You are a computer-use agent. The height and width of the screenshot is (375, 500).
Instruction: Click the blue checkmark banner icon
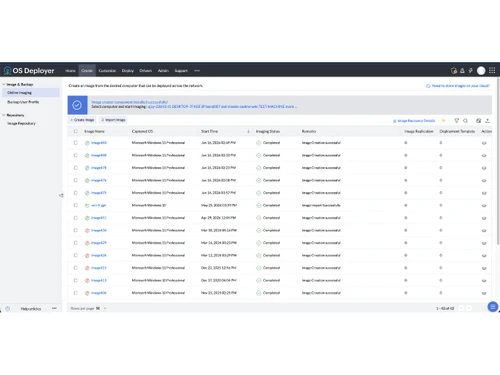click(x=77, y=105)
